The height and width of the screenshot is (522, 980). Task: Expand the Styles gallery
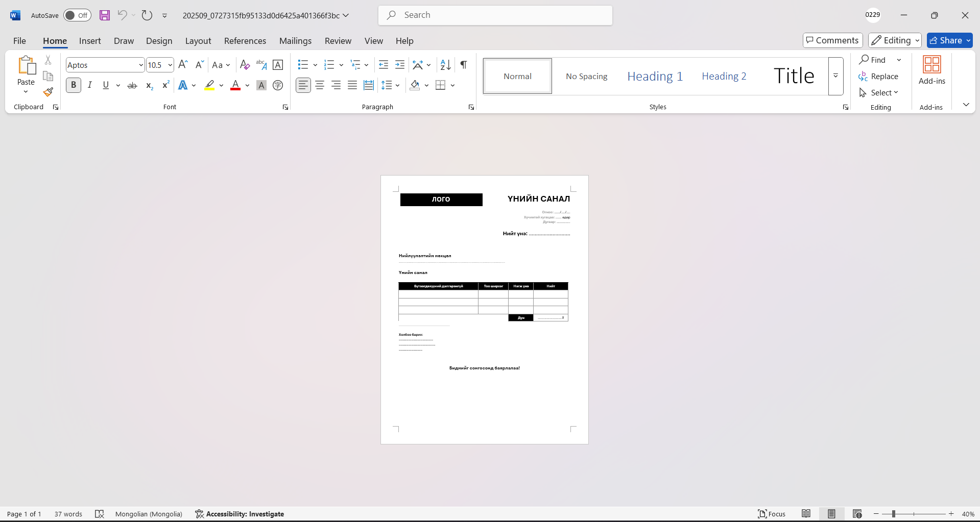coord(836,76)
